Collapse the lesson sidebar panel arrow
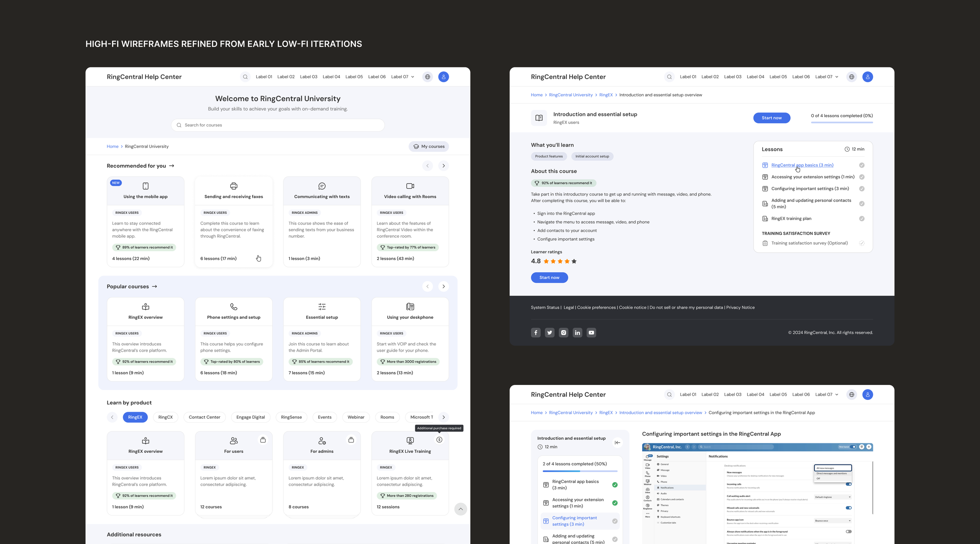 [x=617, y=443]
